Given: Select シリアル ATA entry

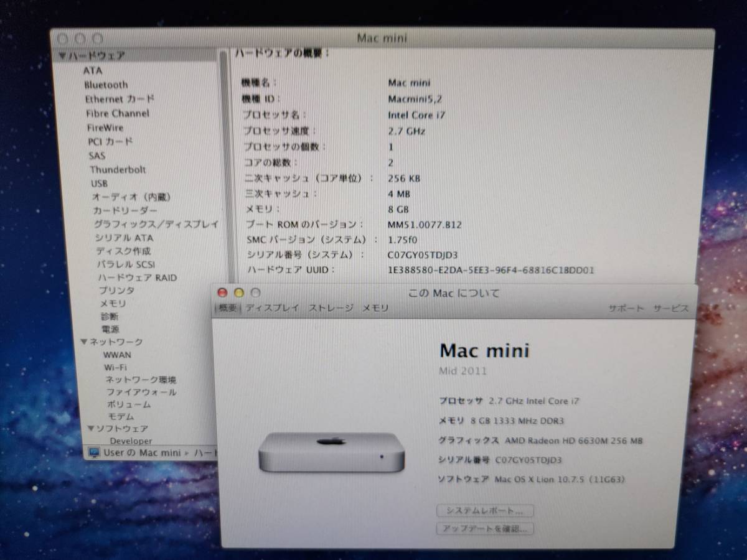Looking at the screenshot, I should point(124,238).
